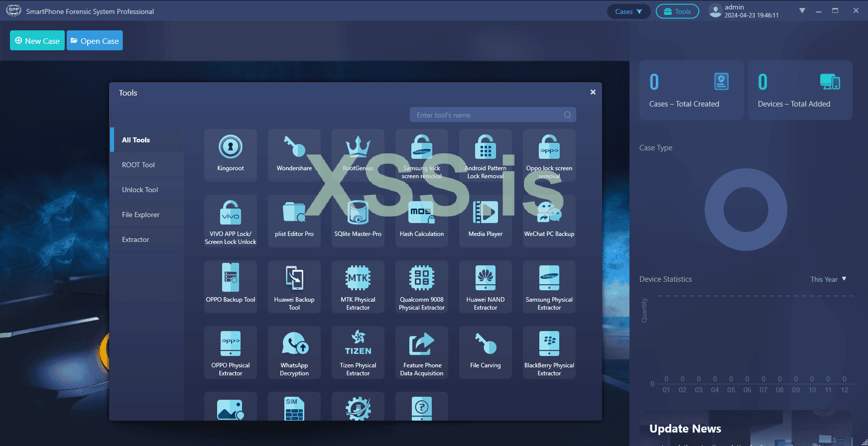Click the Tools button in title bar

tap(677, 11)
